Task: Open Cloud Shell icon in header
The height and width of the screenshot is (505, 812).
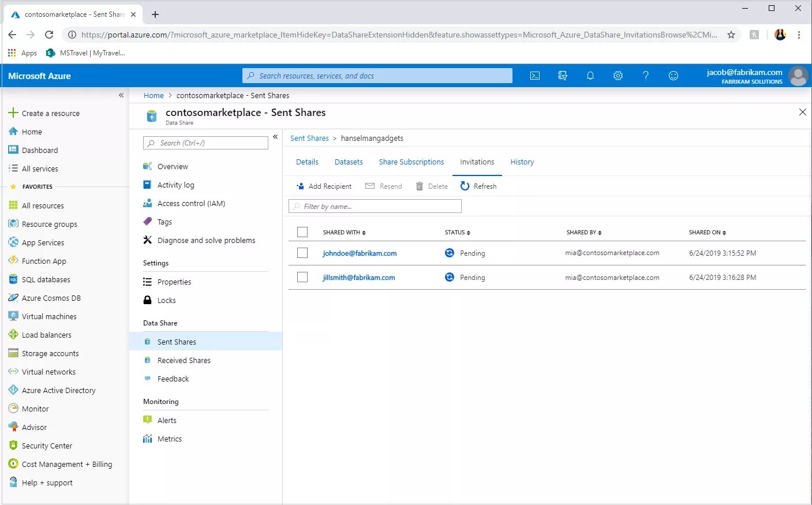Action: (535, 76)
